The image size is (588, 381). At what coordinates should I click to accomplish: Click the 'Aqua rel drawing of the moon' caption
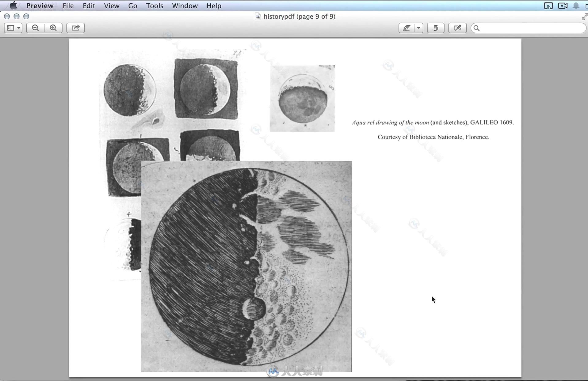(x=433, y=123)
